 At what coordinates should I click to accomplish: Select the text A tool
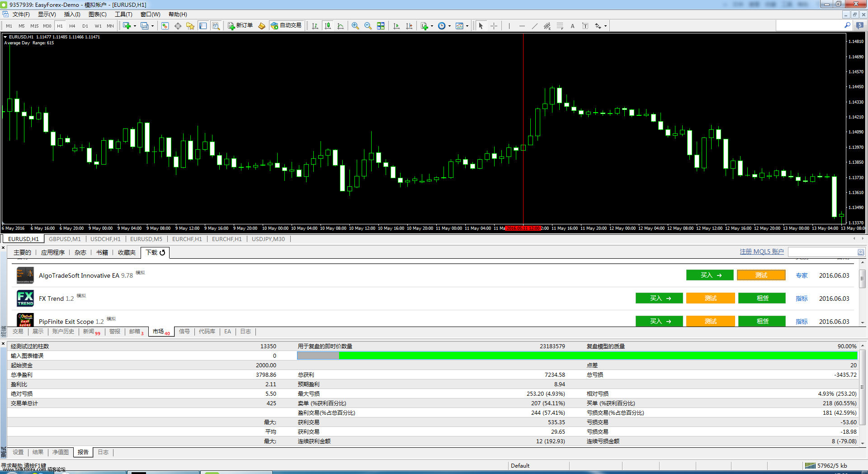click(x=572, y=26)
